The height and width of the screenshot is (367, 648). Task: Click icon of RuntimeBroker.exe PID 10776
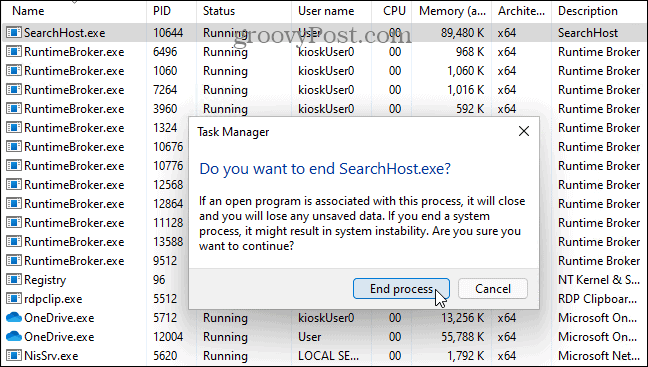click(x=14, y=166)
